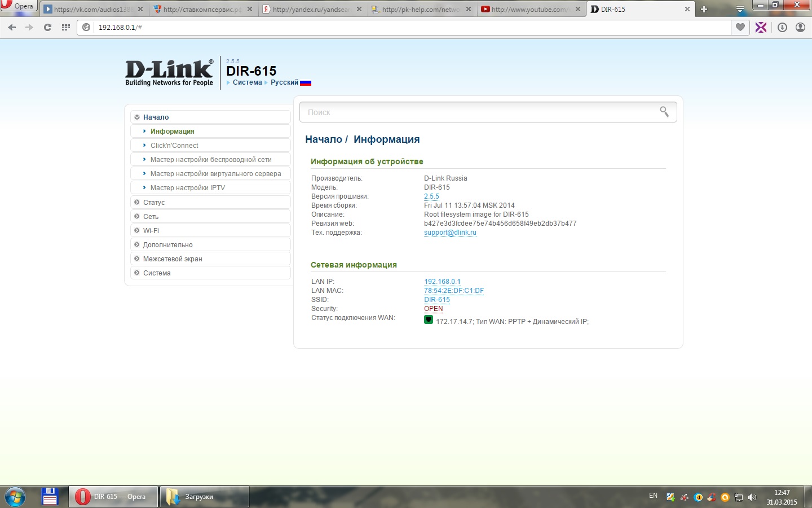Click the Russian flag icon
The height and width of the screenshot is (508, 812).
click(x=306, y=82)
